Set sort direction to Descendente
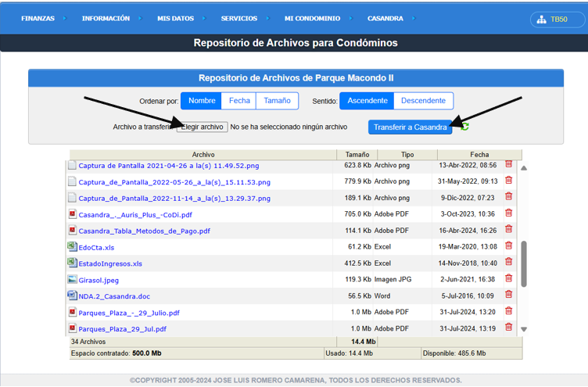Viewport: 588px width, 387px height. tap(423, 101)
